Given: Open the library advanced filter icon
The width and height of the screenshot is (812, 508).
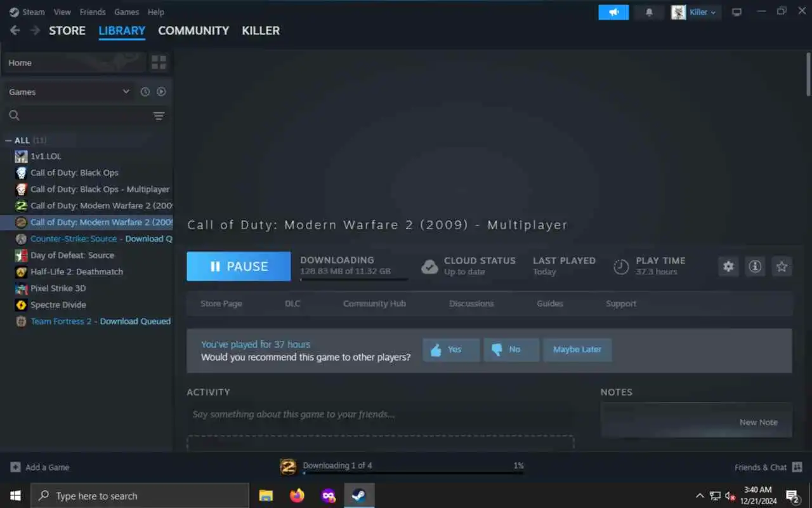Looking at the screenshot, I should [159, 116].
